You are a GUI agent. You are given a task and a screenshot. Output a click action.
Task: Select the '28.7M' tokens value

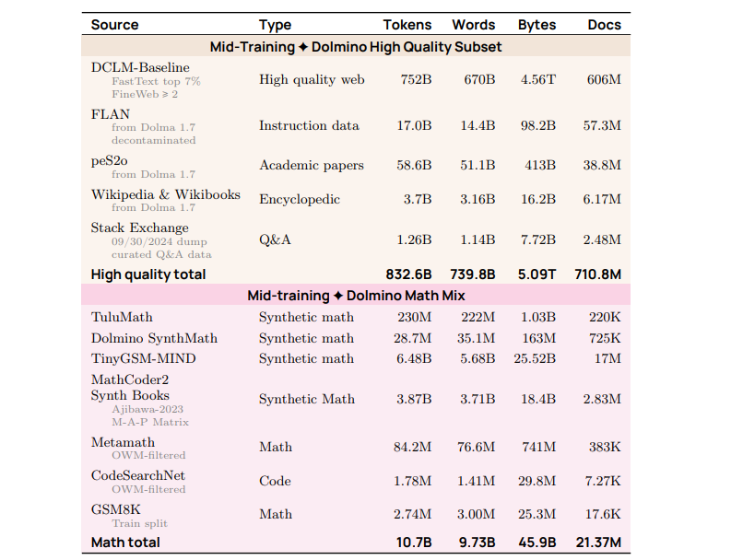(x=412, y=338)
